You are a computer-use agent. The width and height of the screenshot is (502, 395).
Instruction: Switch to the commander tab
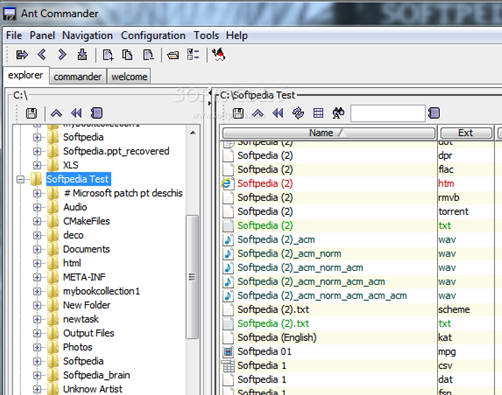coord(78,77)
